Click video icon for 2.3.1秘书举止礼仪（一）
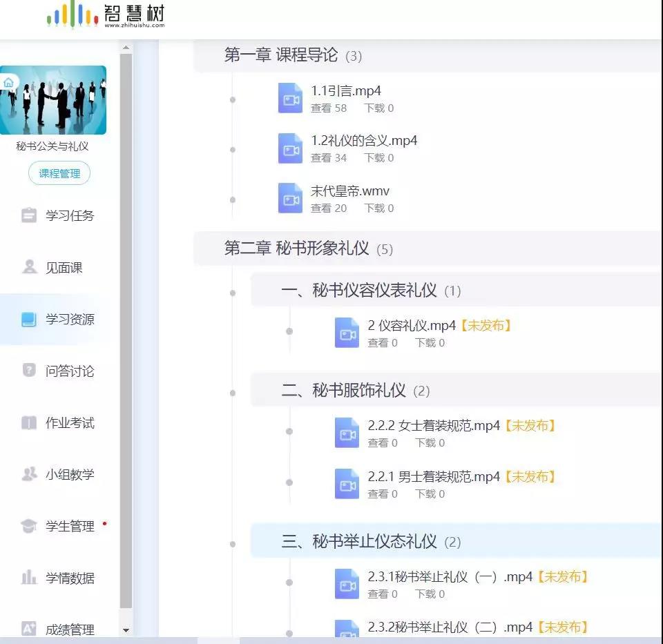 point(347,585)
